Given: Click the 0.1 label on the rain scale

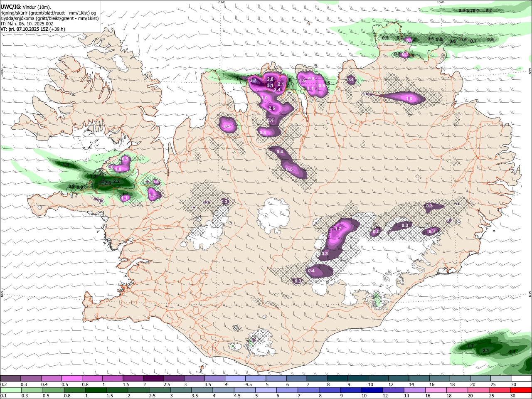Looking at the screenshot, I should coord(3,396).
